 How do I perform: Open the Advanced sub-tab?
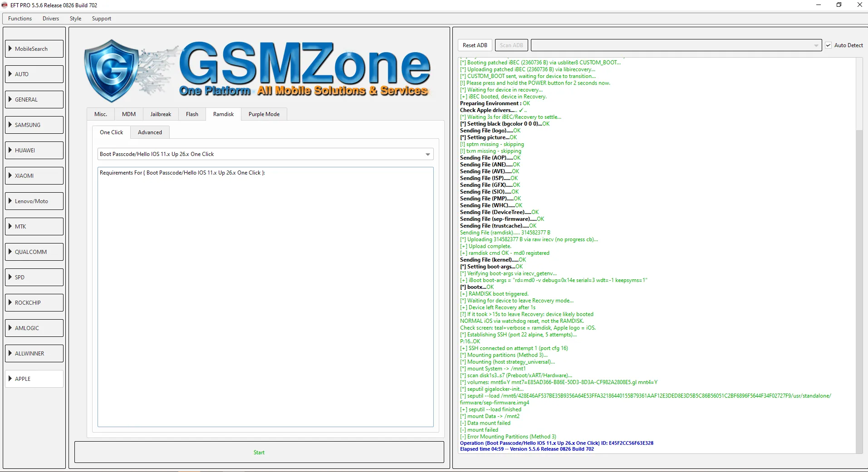150,132
